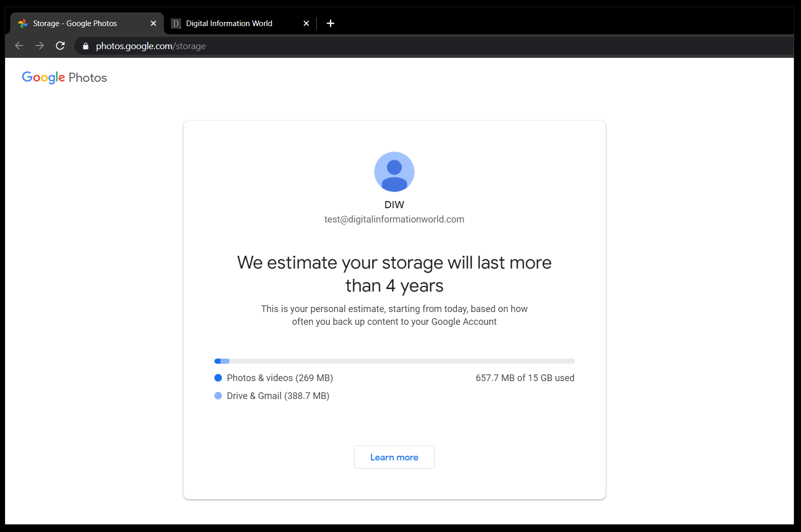801x532 pixels.
Task: Open a new tab with the plus icon
Action: click(x=330, y=23)
